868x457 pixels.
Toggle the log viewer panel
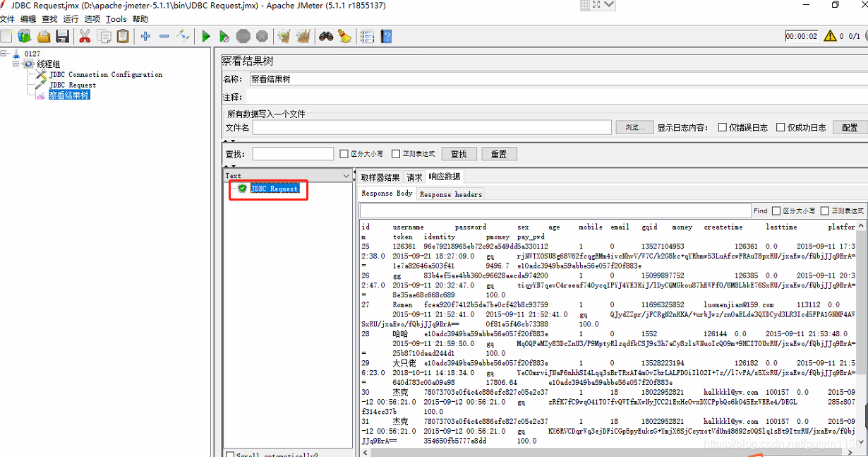point(366,36)
